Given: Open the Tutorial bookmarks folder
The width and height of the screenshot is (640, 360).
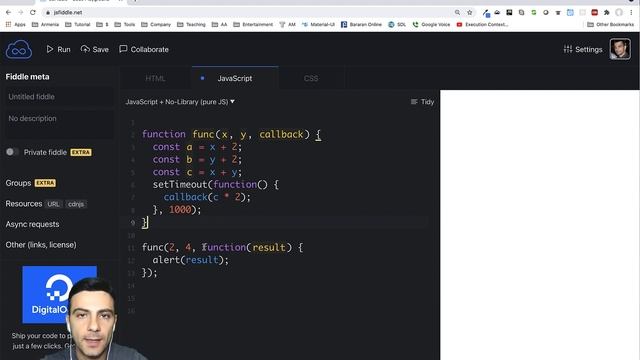Looking at the screenshot, I should (x=78, y=24).
